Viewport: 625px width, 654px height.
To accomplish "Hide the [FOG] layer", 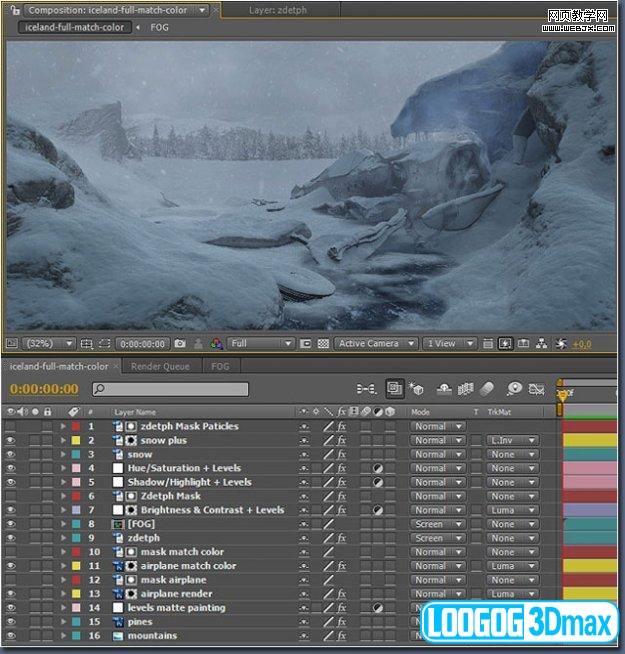I will pos(10,524).
